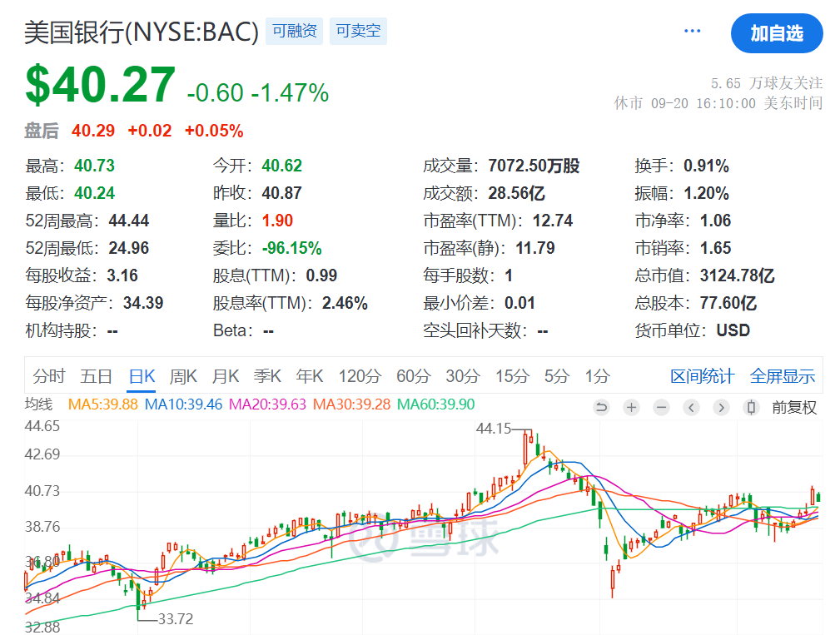Select the 60分 hourly chart tab
This screenshot has width=840, height=635.
coord(413,376)
